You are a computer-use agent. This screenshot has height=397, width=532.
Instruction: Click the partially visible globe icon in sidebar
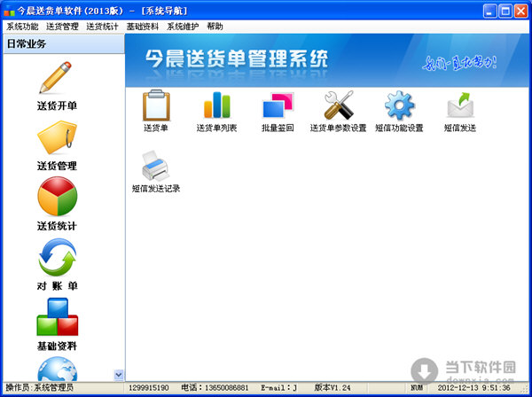(x=57, y=369)
